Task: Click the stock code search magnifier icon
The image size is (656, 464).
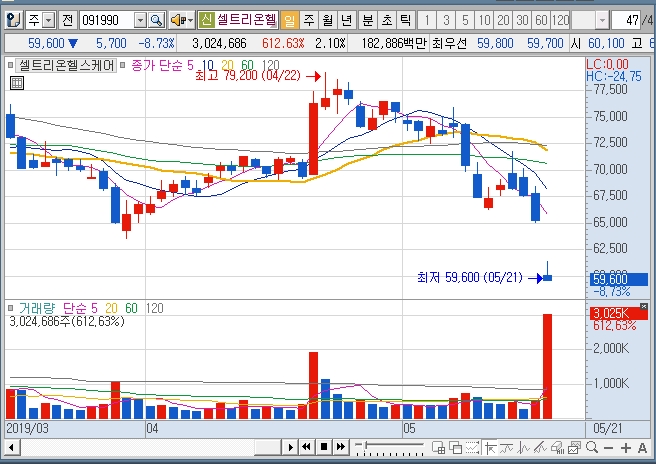Action: (x=156, y=20)
